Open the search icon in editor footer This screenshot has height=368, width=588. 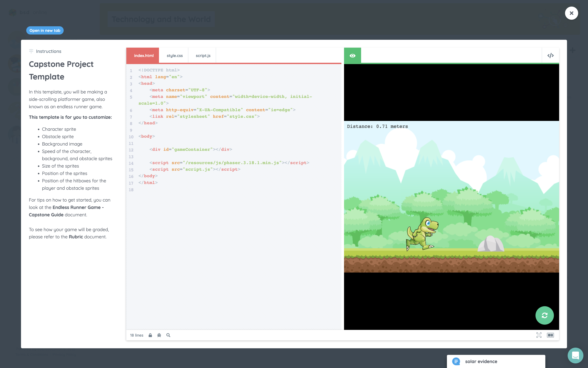point(168,335)
